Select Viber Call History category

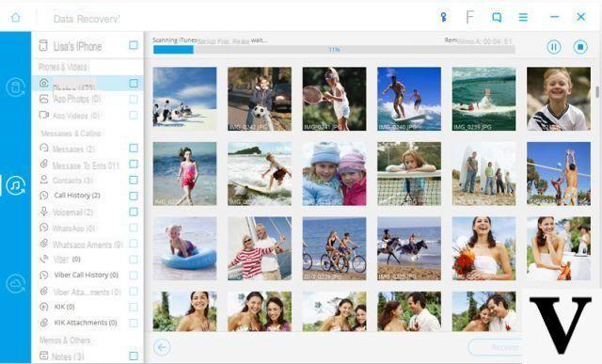click(x=86, y=275)
